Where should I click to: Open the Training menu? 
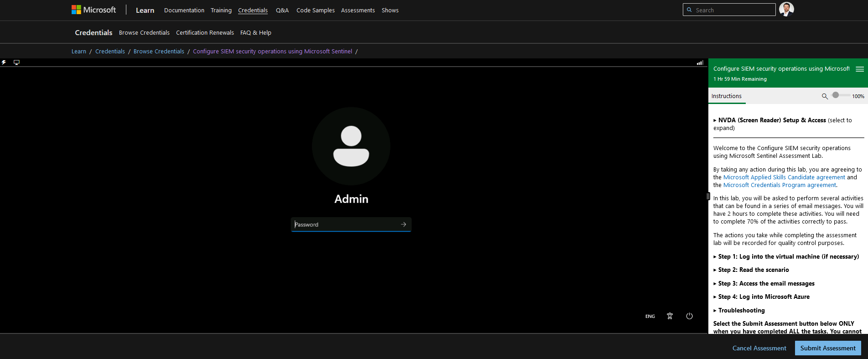pos(221,10)
